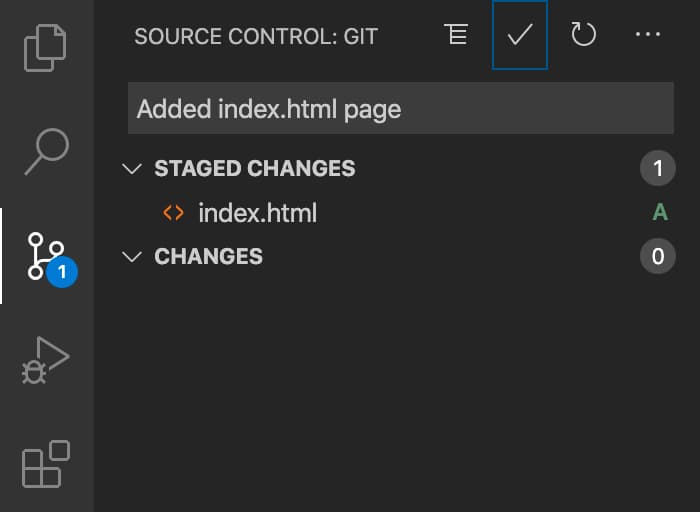Viewport: 700px width, 512px height.
Task: Open the More Actions ellipsis menu
Action: tap(648, 34)
